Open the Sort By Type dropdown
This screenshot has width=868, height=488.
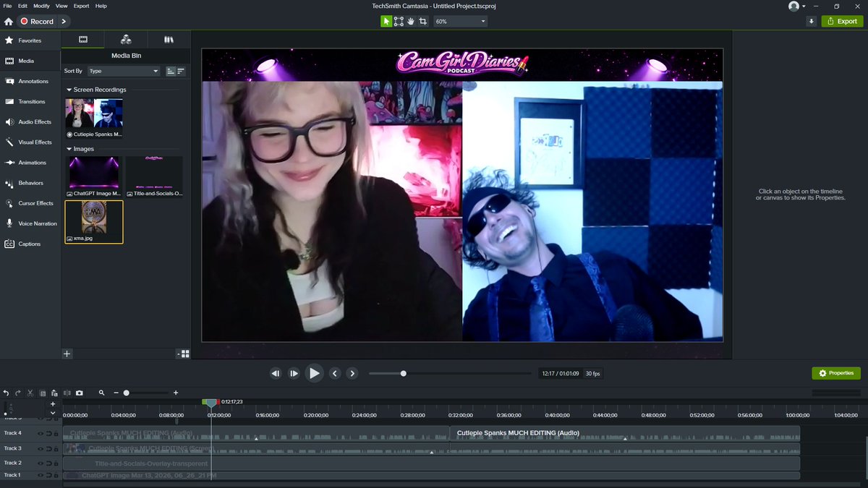123,71
